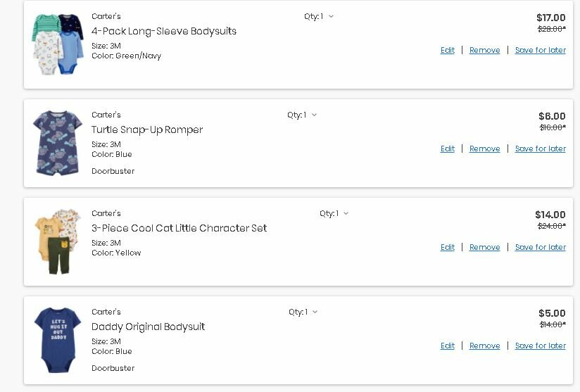Edit the Turtle Snap-Up Romper item
Image resolution: width=580 pixels, height=392 pixels.
click(448, 149)
